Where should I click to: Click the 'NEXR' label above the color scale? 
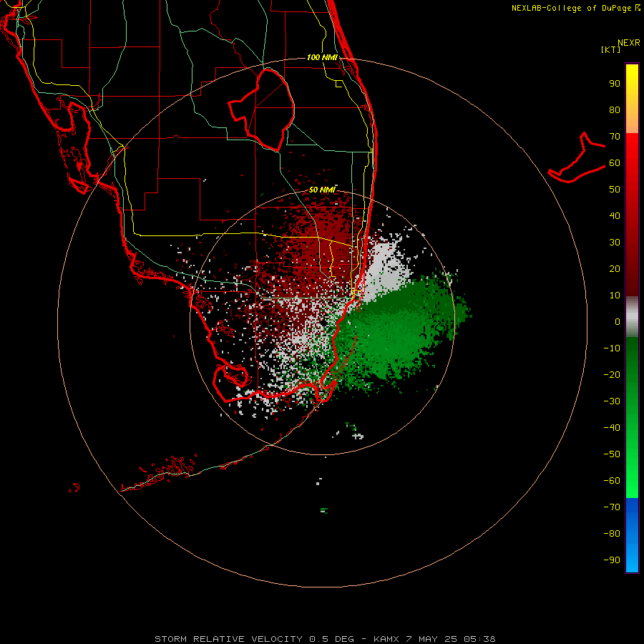[x=629, y=43]
